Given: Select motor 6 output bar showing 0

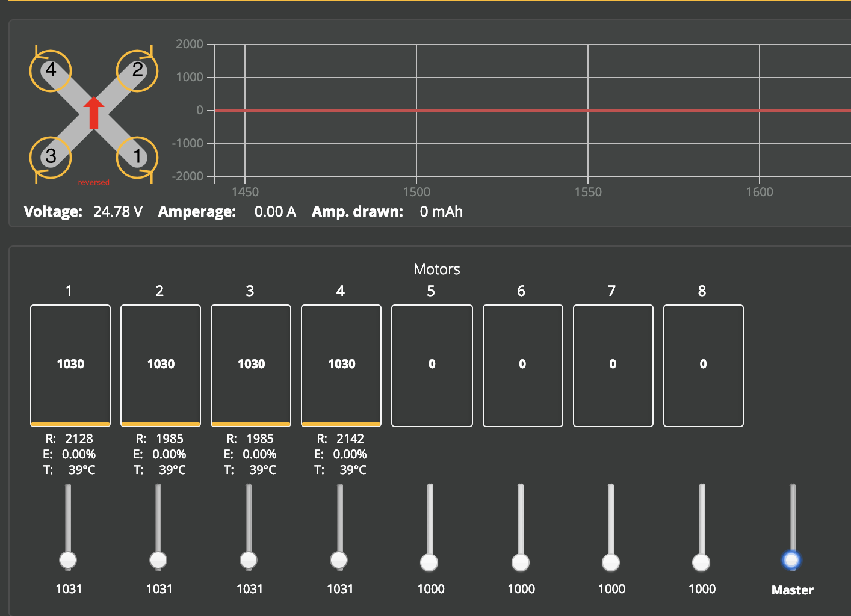Looking at the screenshot, I should click(523, 366).
